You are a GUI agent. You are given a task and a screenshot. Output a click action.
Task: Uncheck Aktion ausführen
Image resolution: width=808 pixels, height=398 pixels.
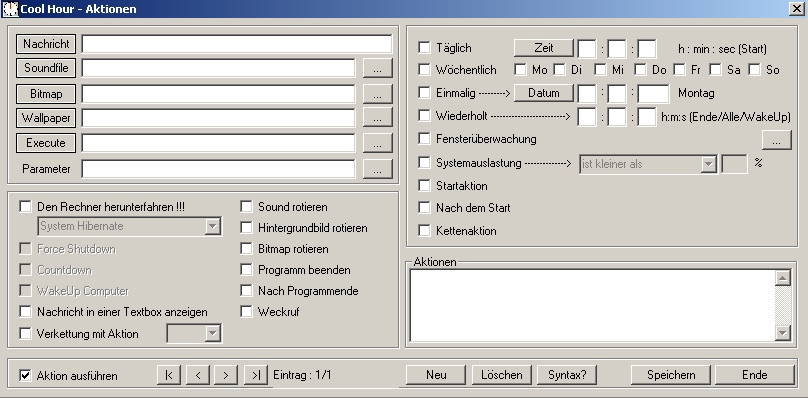(25, 375)
